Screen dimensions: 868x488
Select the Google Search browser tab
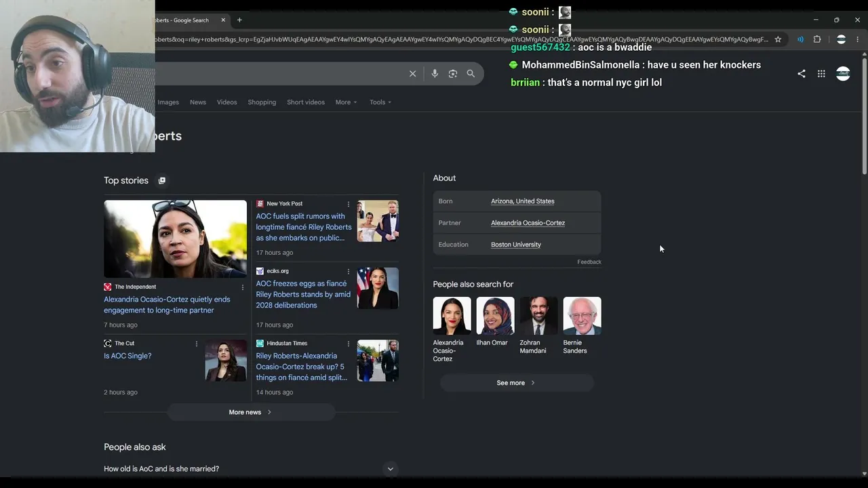pyautogui.click(x=183, y=20)
